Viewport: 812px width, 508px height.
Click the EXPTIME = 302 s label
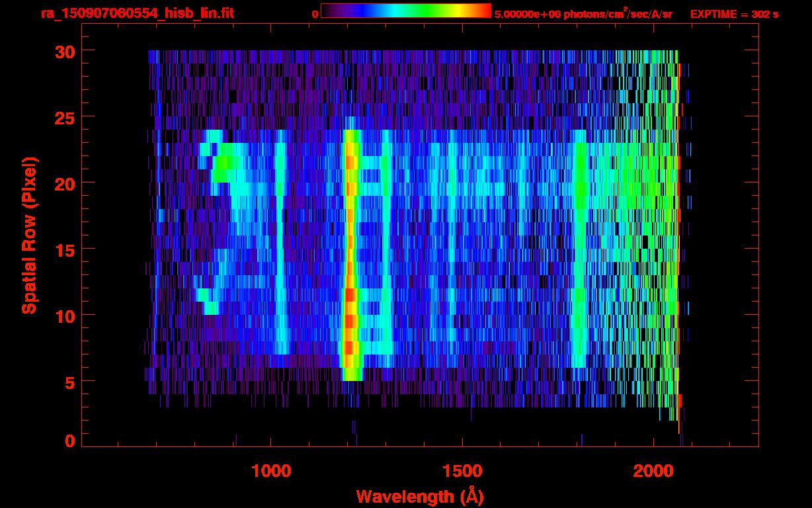click(734, 14)
